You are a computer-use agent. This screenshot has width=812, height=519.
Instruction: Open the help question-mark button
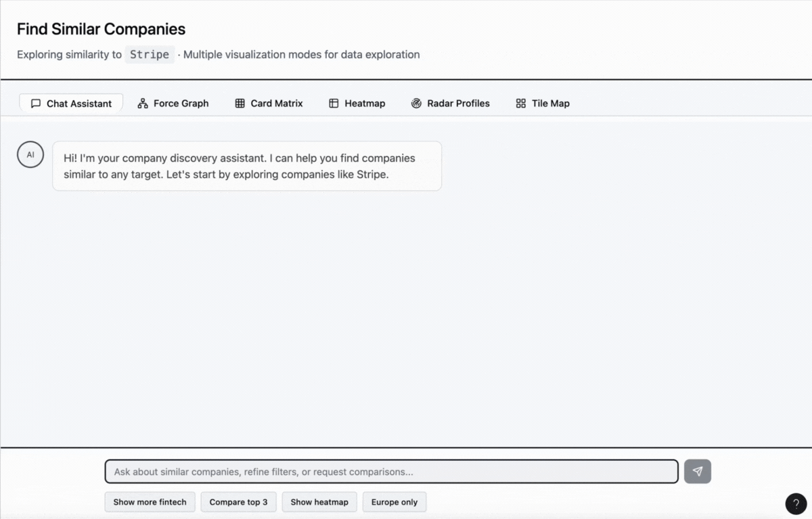tap(796, 503)
